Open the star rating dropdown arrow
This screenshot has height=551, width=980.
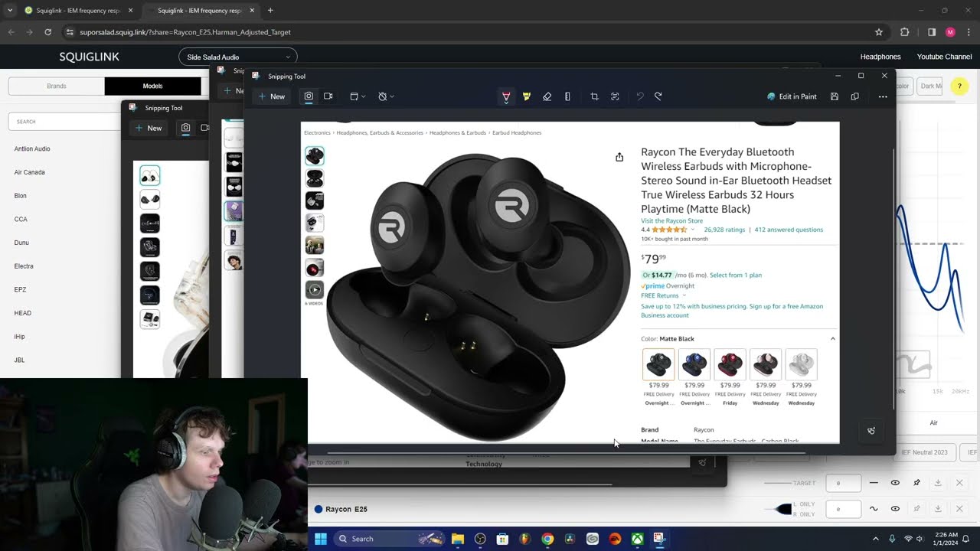click(x=693, y=230)
